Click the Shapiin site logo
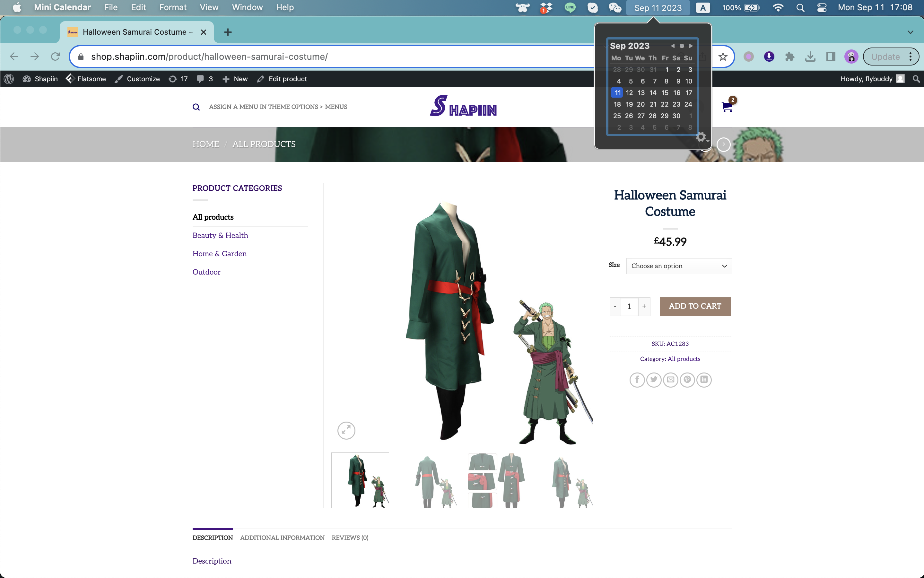This screenshot has height=578, width=924. coord(463,106)
